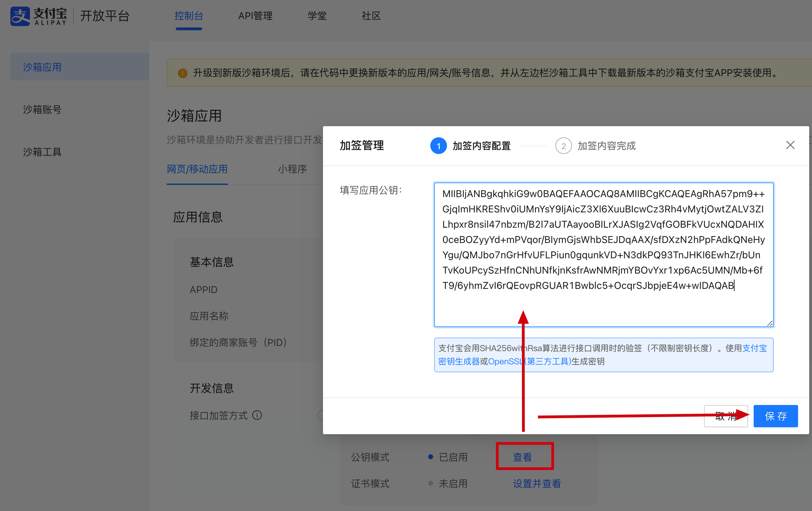Open the 控制台 tab

189,16
